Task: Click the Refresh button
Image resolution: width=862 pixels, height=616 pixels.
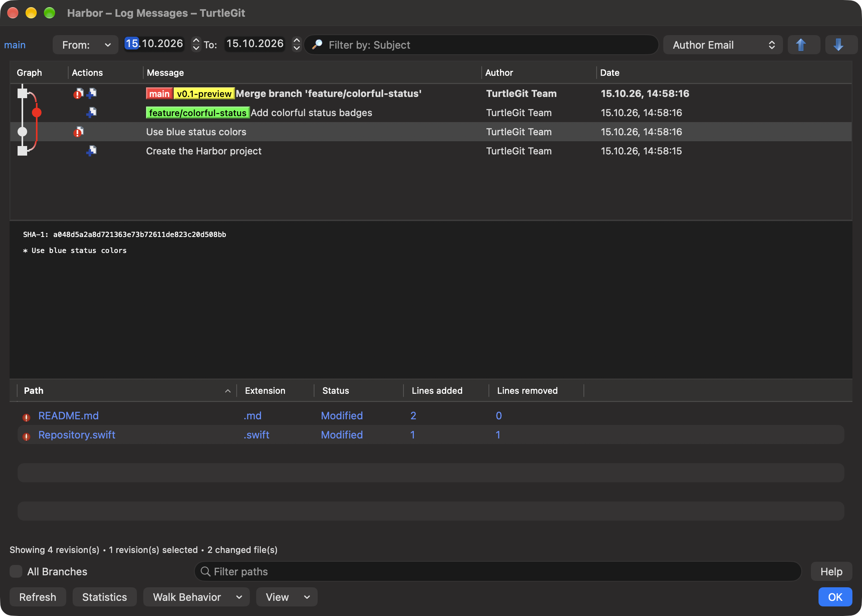Action: click(38, 597)
